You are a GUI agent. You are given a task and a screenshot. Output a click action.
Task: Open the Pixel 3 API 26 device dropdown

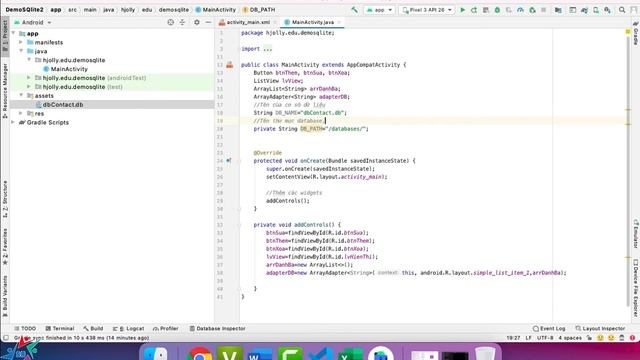(427, 10)
